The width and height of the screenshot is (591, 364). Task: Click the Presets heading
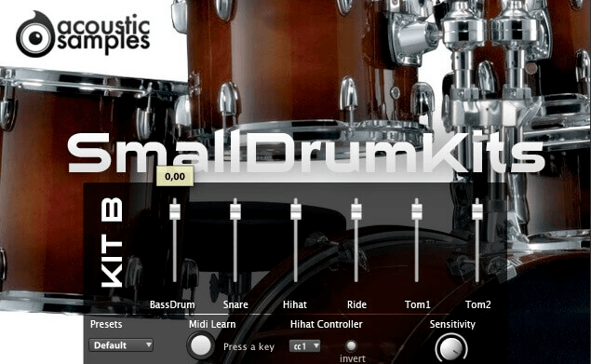(x=106, y=324)
